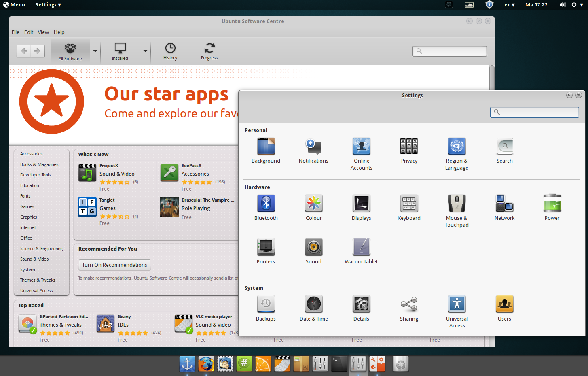Select the Science & Engineering category
The width and height of the screenshot is (588, 376).
click(42, 249)
